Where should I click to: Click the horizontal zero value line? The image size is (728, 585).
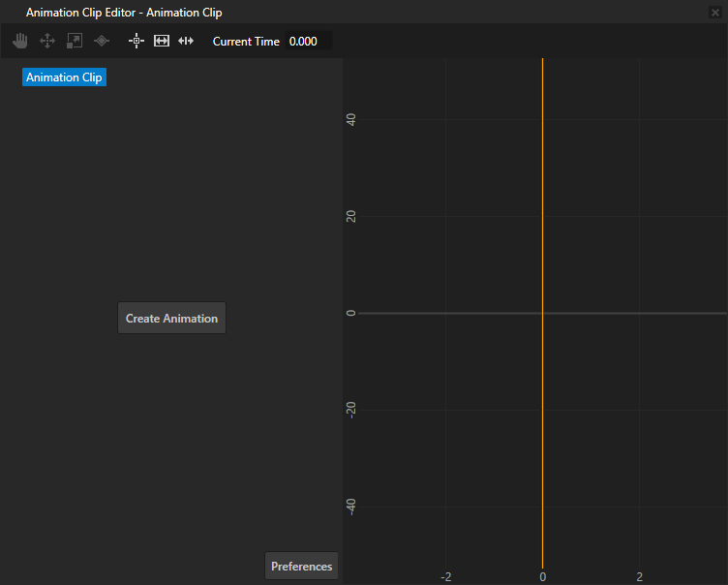coord(629,313)
